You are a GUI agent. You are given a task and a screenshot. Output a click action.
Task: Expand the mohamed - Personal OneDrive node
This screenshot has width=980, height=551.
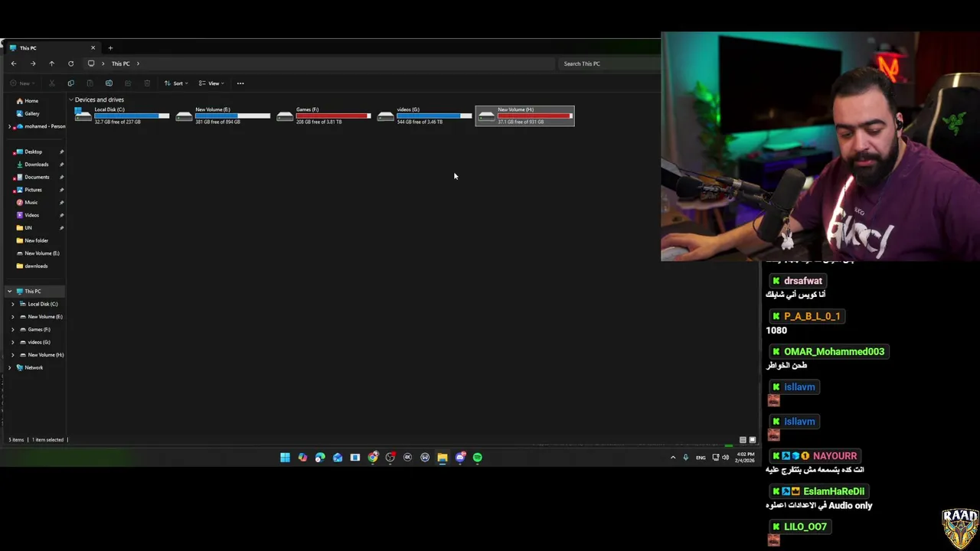[x=9, y=126]
